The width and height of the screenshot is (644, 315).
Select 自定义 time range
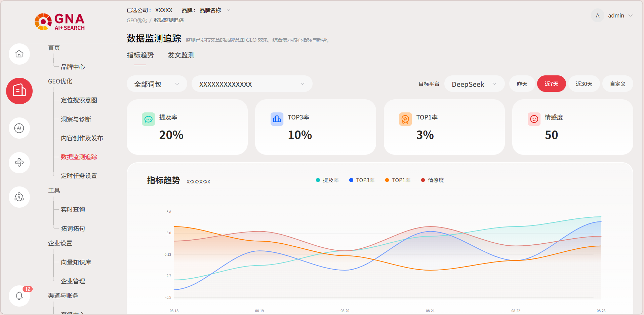[x=618, y=84]
